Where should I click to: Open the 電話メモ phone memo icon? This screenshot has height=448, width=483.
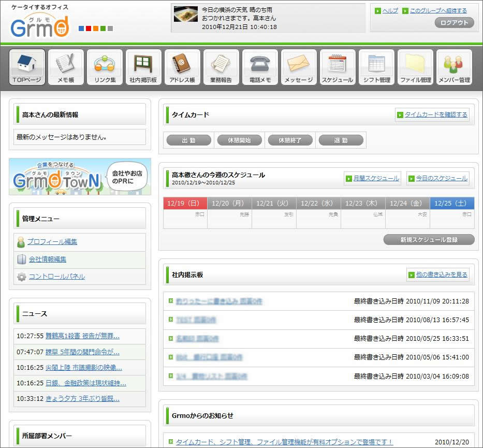260,67
